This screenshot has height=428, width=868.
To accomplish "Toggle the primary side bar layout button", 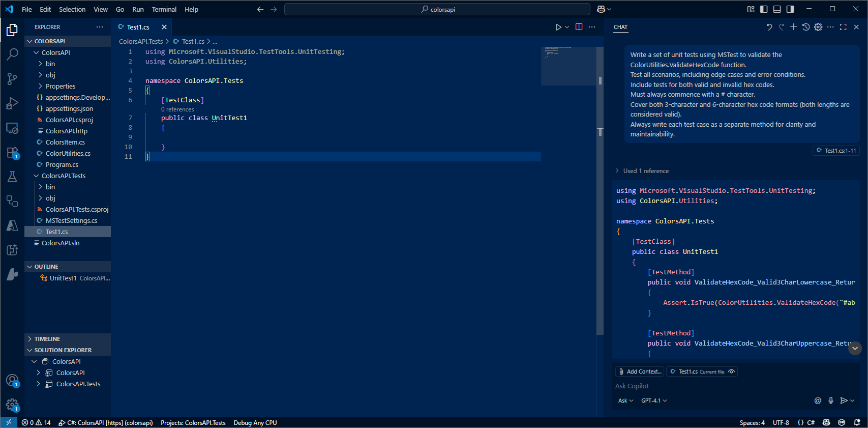I will (x=764, y=9).
